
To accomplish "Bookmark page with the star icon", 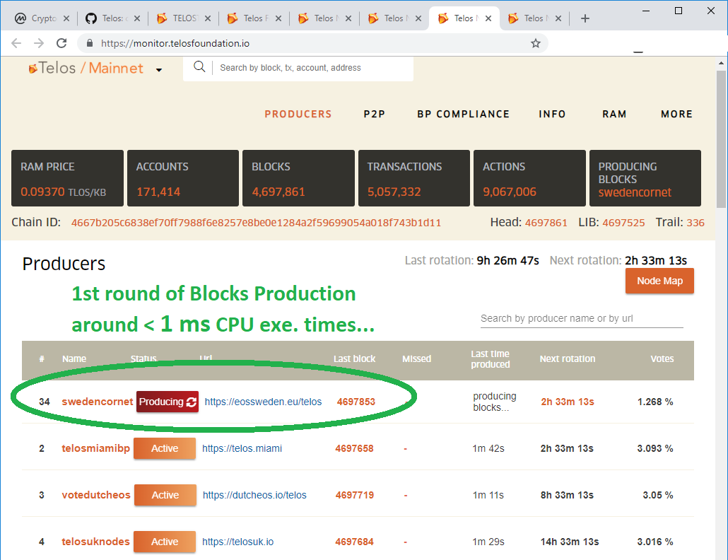I will pyautogui.click(x=535, y=43).
